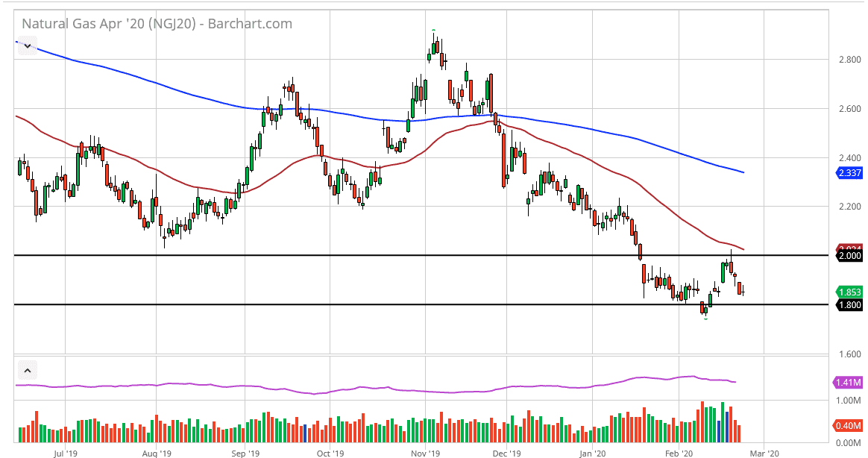Click the 1.600 price axis label
The width and height of the screenshot is (868, 458).
tap(850, 354)
